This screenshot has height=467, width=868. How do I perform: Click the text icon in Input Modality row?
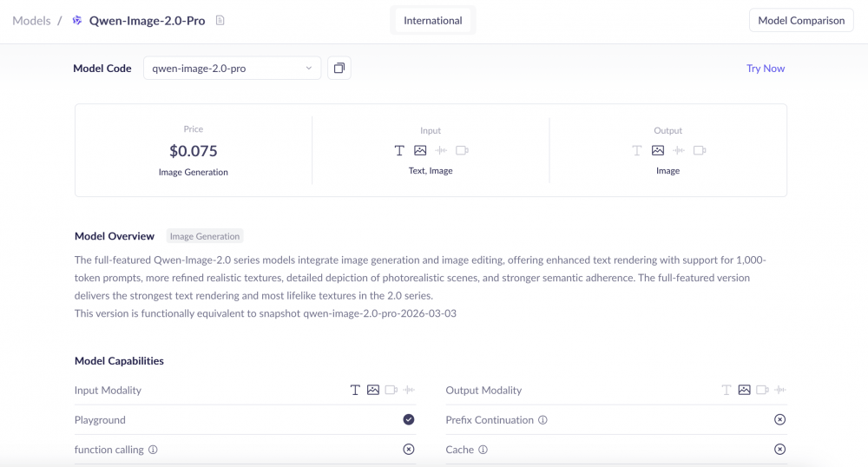point(355,390)
